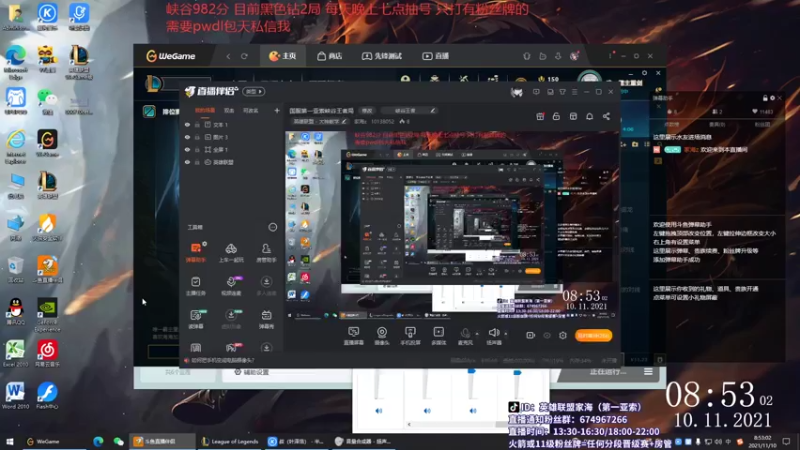Add 手机投屏 phone cast source
800x450 pixels.
(x=410, y=336)
